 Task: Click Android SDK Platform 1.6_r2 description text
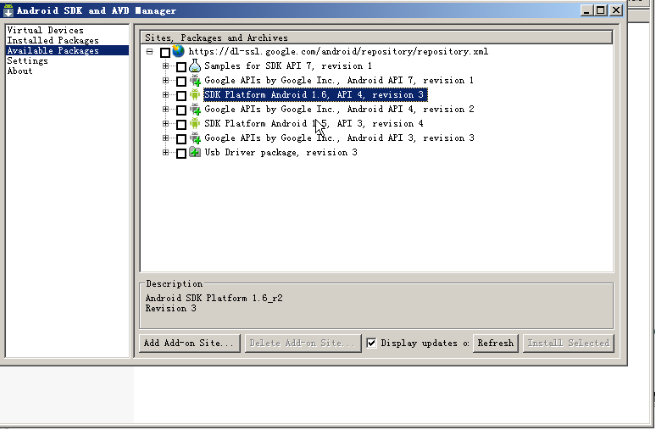tap(214, 298)
